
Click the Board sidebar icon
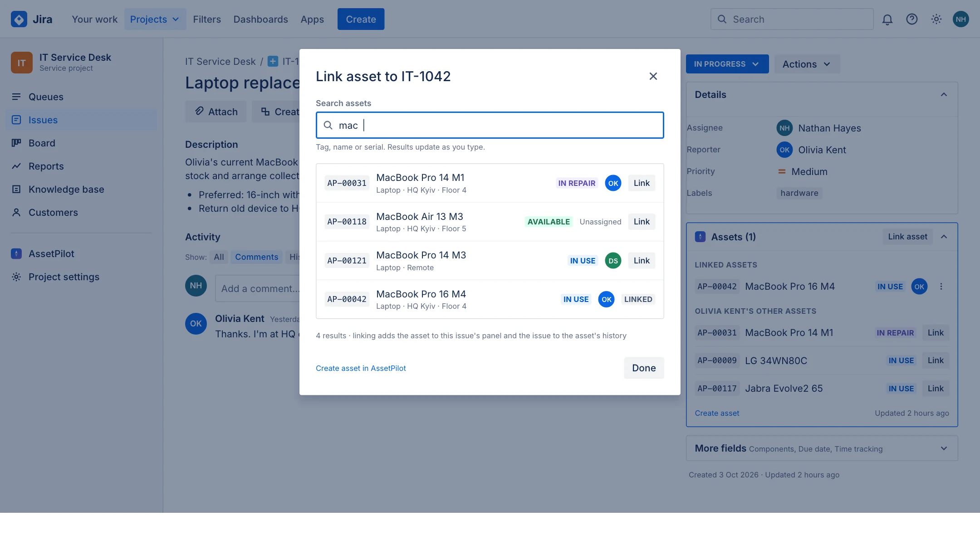click(16, 143)
